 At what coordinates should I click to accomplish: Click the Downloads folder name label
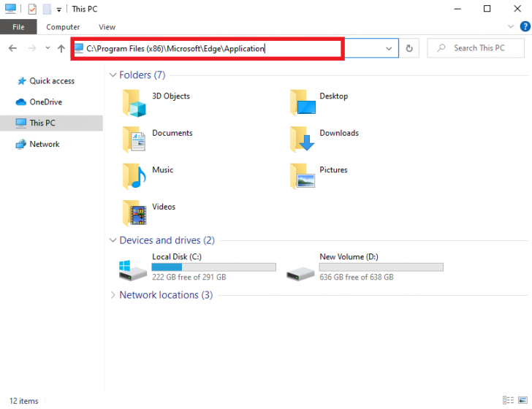coord(339,133)
